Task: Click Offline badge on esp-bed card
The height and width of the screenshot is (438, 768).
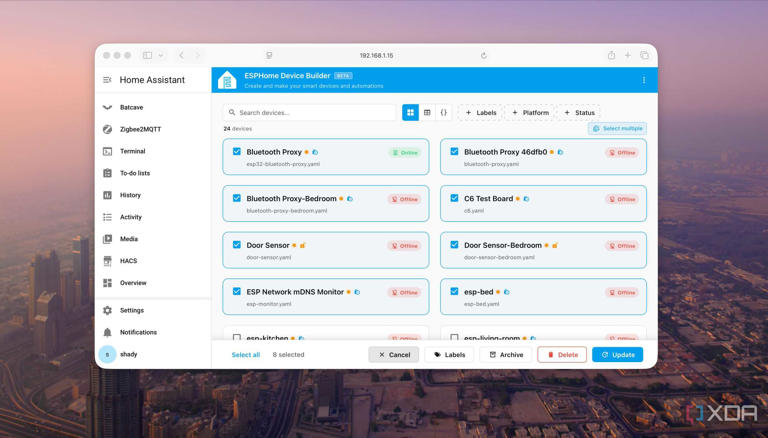Action: pos(622,292)
